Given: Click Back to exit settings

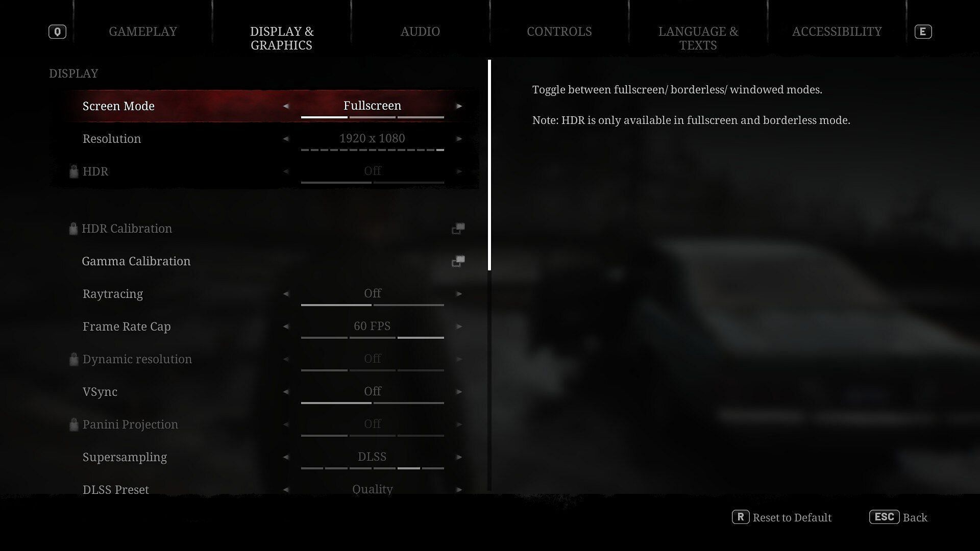Looking at the screenshot, I should coord(915,517).
